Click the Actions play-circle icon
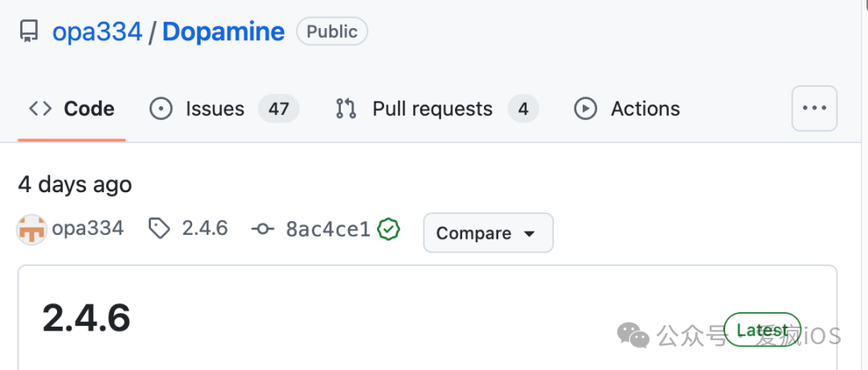The image size is (868, 370). 586,109
